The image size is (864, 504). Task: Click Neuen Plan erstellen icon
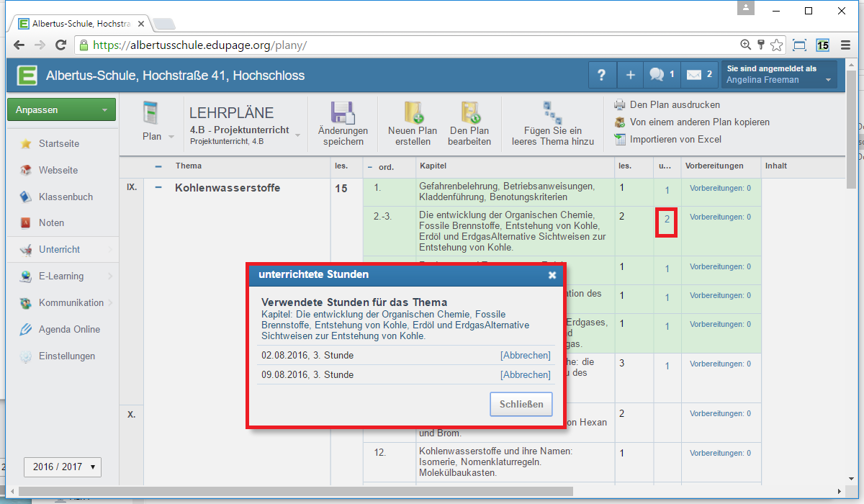(x=413, y=123)
